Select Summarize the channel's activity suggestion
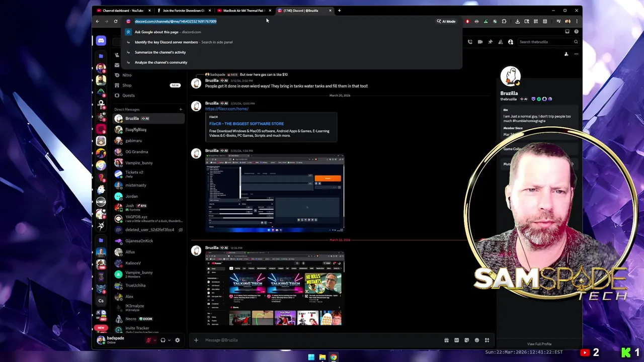The height and width of the screenshot is (362, 644). 292,52
